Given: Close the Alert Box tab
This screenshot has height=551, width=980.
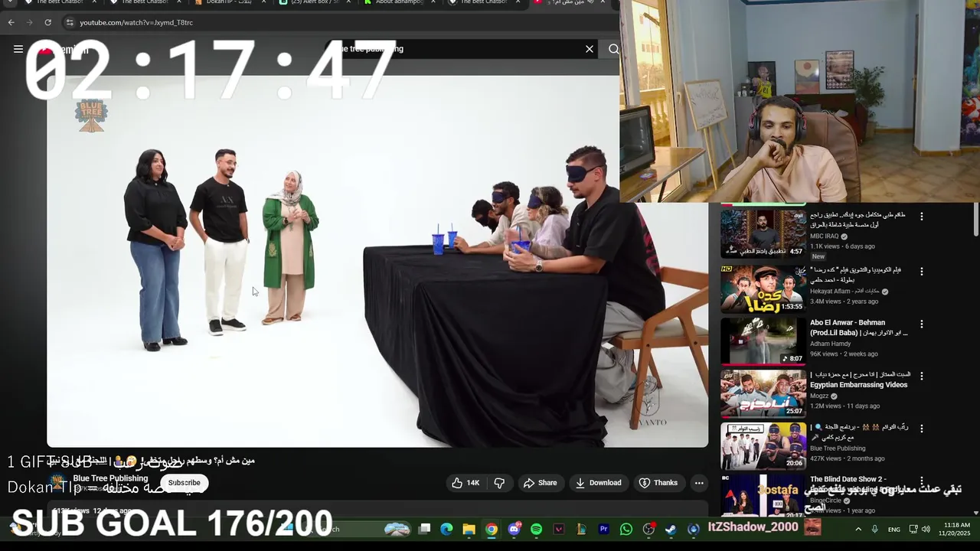Looking at the screenshot, I should click(348, 2).
